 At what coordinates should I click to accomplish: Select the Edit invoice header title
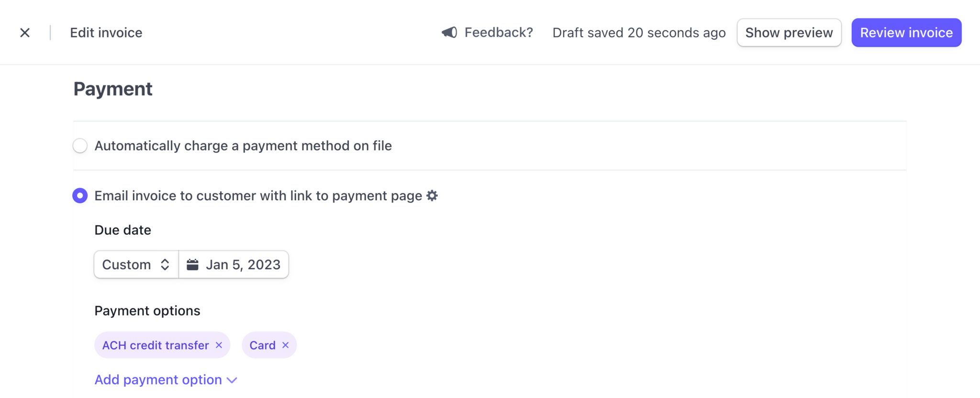(x=106, y=32)
